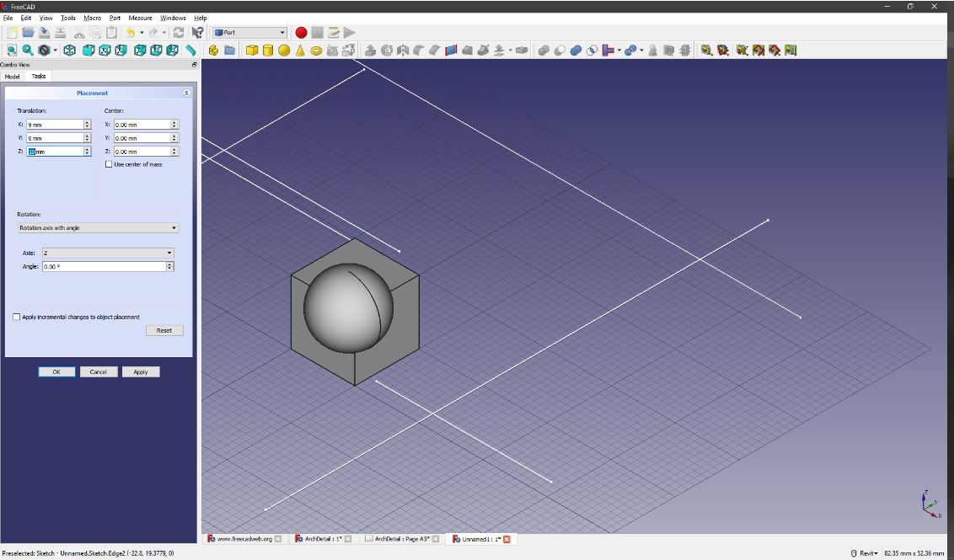Open the Windows menu
The height and width of the screenshot is (560, 954).
coord(173,19)
